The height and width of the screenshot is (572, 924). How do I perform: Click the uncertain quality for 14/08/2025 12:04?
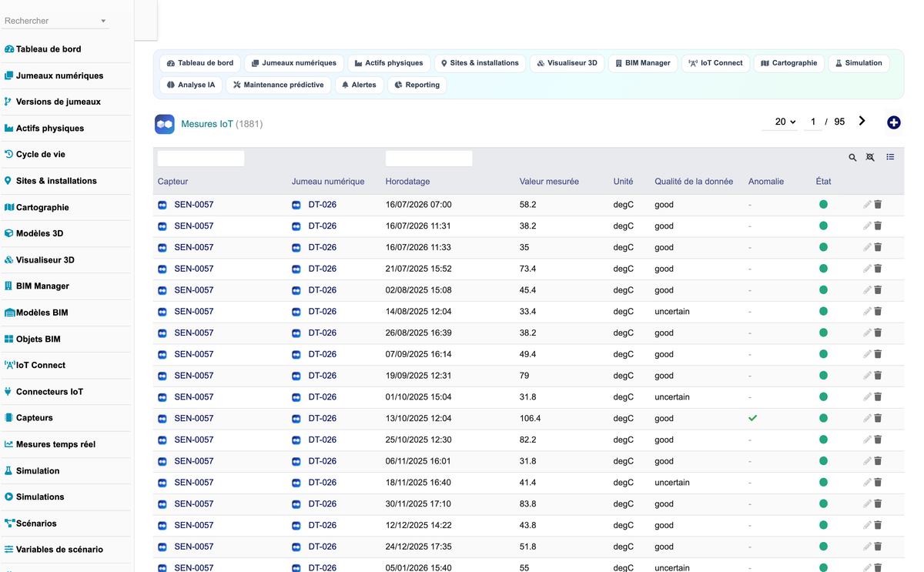pos(672,312)
